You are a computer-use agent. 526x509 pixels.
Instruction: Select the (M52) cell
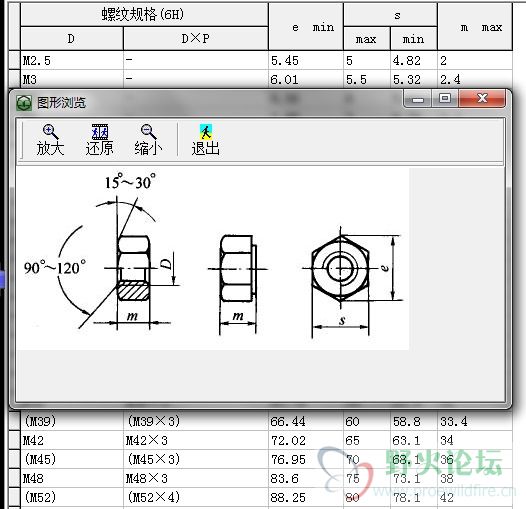71,497
